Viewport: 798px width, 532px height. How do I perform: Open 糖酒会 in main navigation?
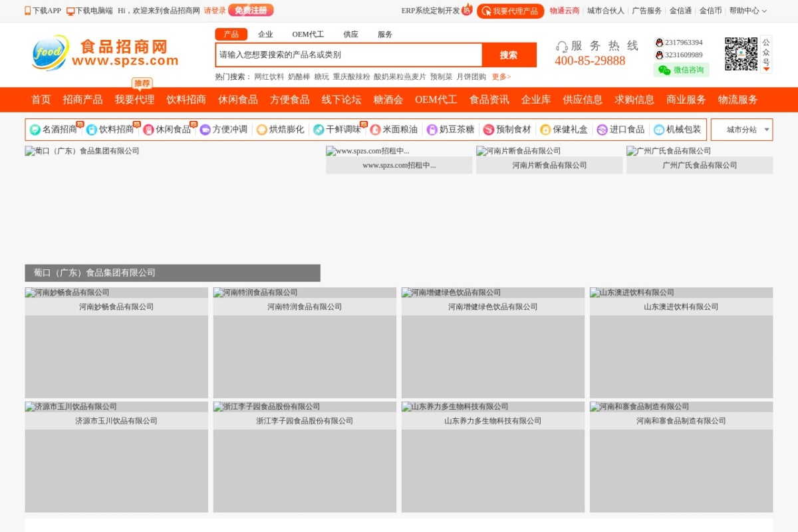click(x=388, y=100)
